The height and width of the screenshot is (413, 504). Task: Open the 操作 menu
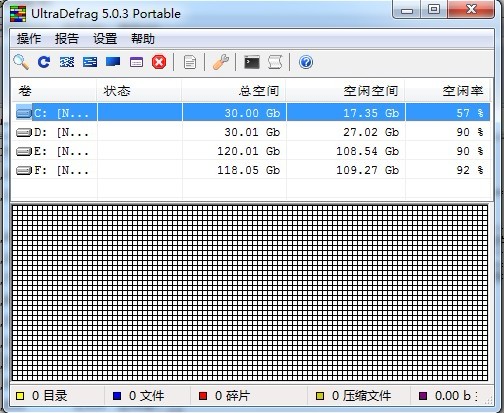point(29,39)
